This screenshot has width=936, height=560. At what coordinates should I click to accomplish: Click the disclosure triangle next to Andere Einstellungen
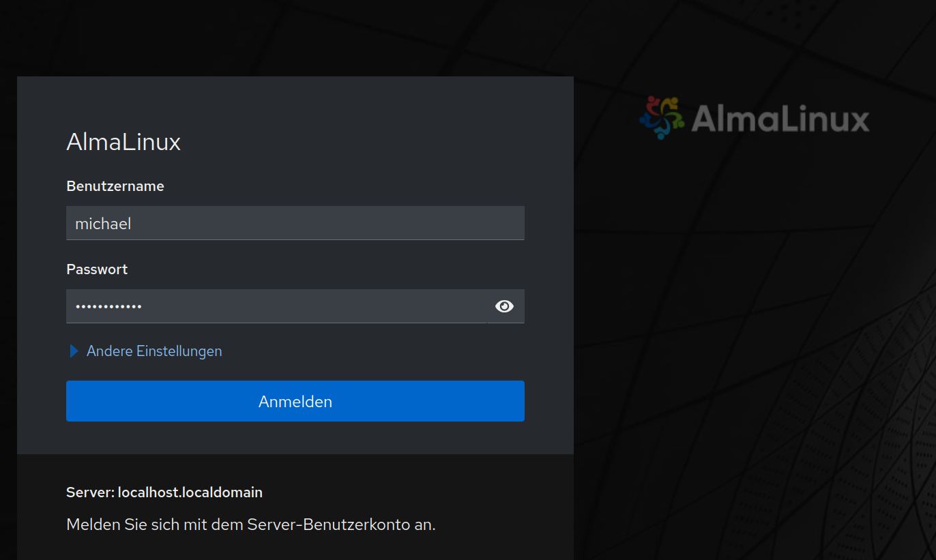pos(74,351)
